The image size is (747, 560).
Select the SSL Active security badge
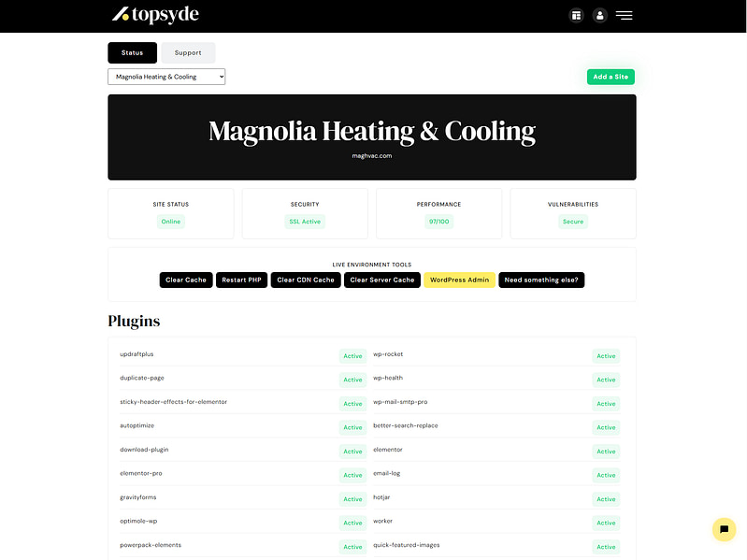[305, 222]
